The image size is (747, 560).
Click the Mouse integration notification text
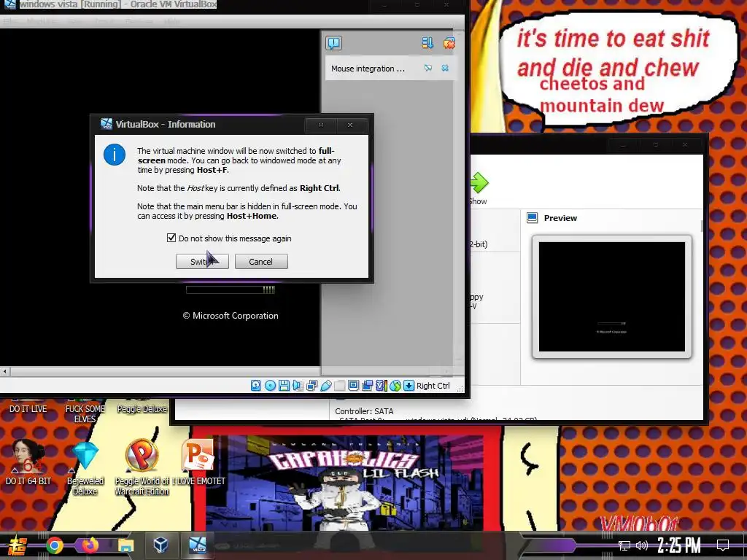pyautogui.click(x=368, y=69)
